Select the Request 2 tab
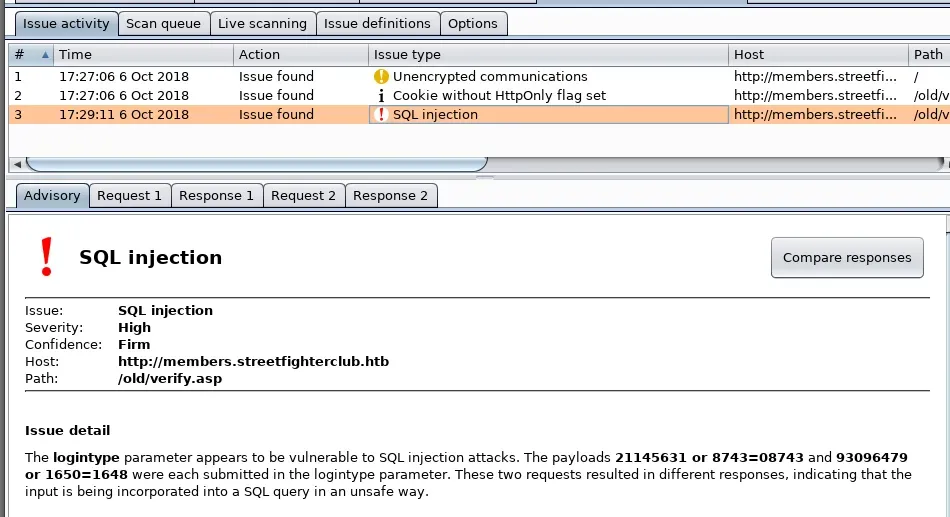The image size is (950, 517). tap(303, 195)
